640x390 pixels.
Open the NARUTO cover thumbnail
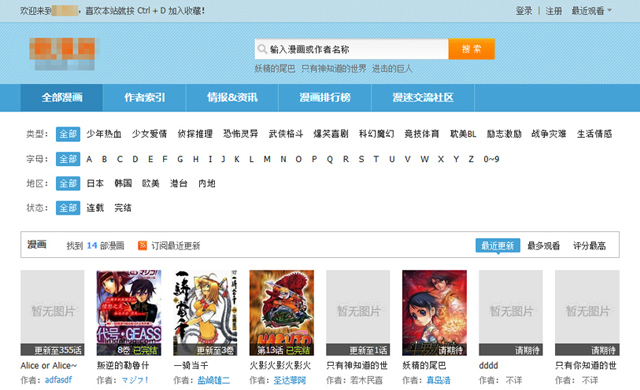point(282,312)
